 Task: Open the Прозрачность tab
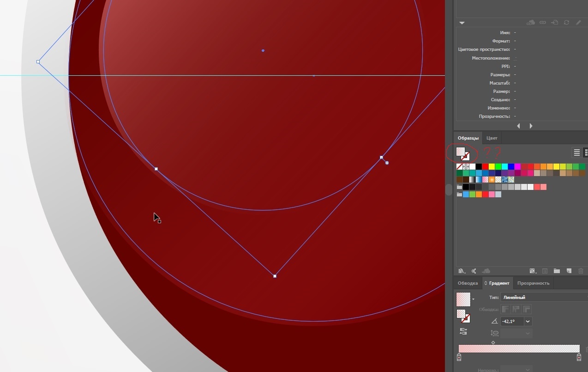tap(533, 283)
